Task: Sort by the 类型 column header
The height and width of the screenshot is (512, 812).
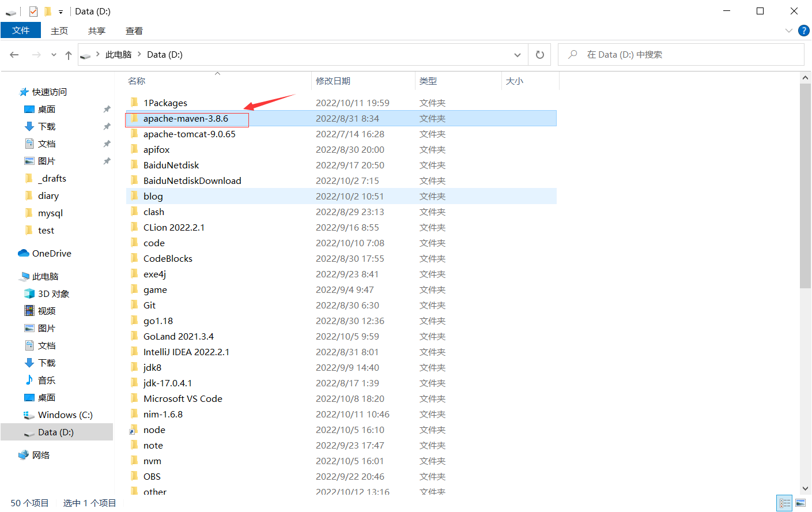Action: (428, 81)
